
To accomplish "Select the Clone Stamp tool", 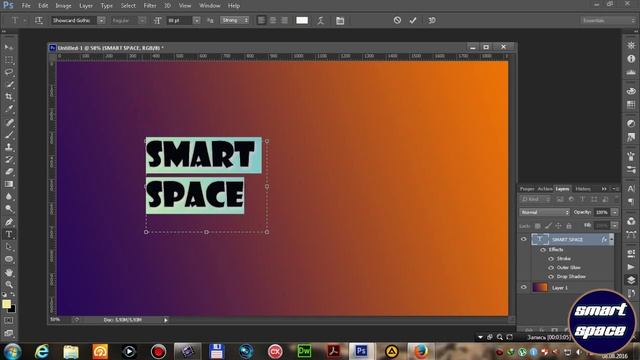I will pos(9,147).
